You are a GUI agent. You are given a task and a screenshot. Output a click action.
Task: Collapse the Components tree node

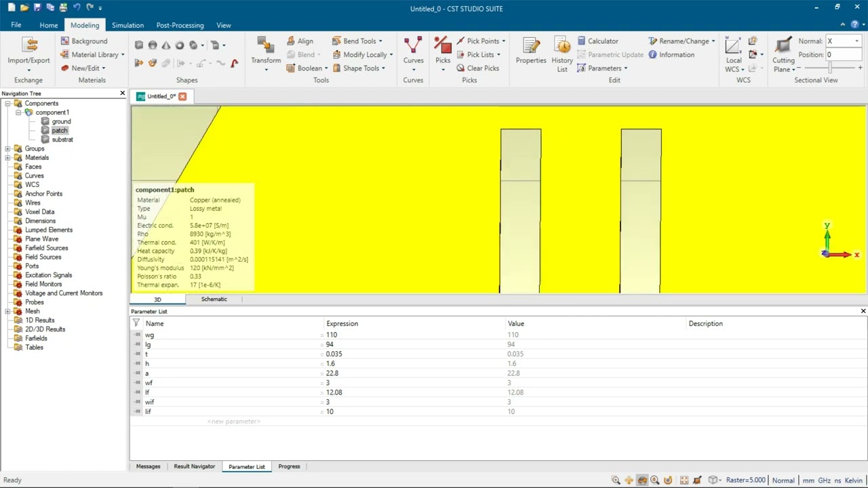tap(7, 104)
